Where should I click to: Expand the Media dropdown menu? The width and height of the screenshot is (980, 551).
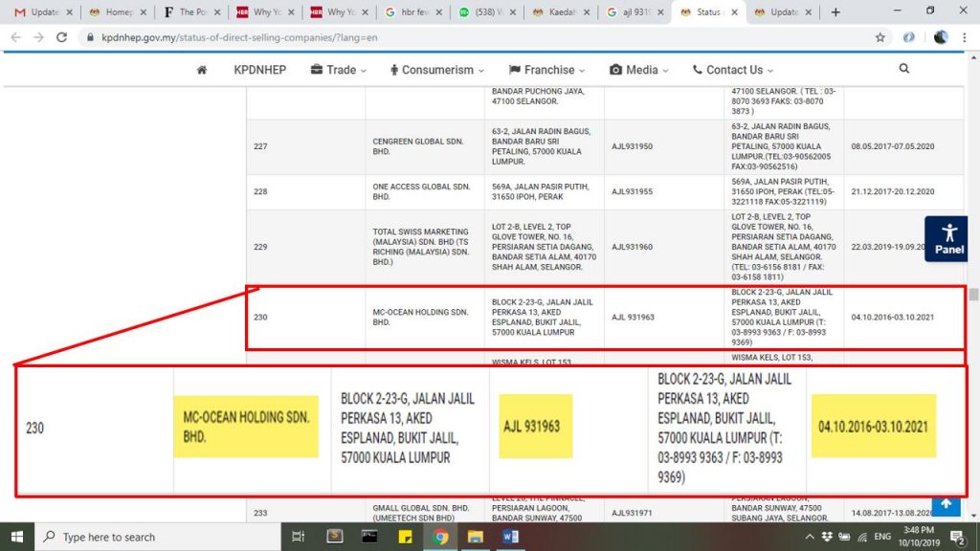[x=638, y=70]
